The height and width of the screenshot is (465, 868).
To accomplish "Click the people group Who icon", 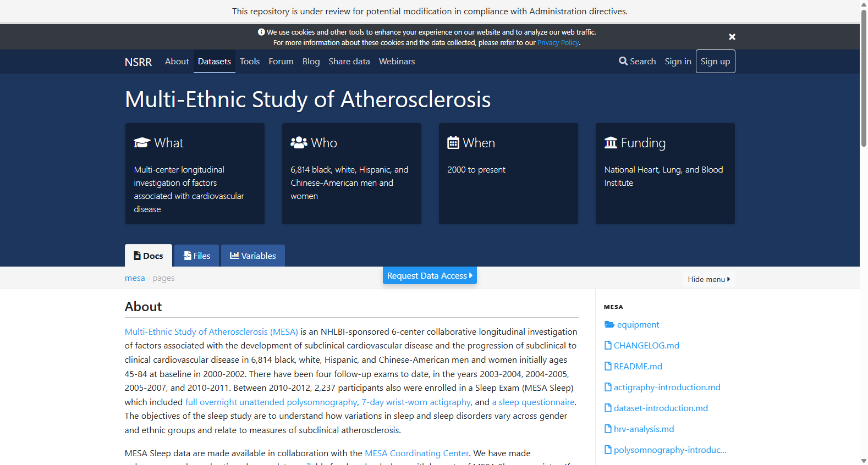I will tap(299, 143).
